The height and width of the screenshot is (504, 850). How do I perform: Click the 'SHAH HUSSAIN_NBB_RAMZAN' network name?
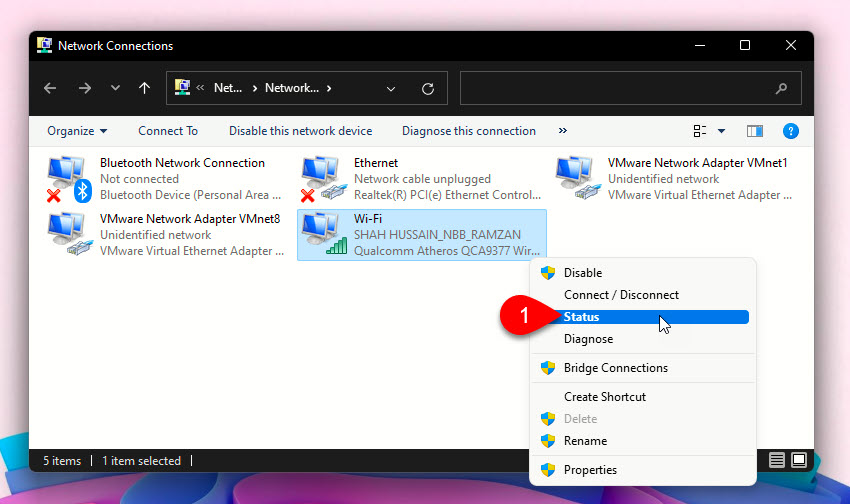pyautogui.click(x=437, y=235)
